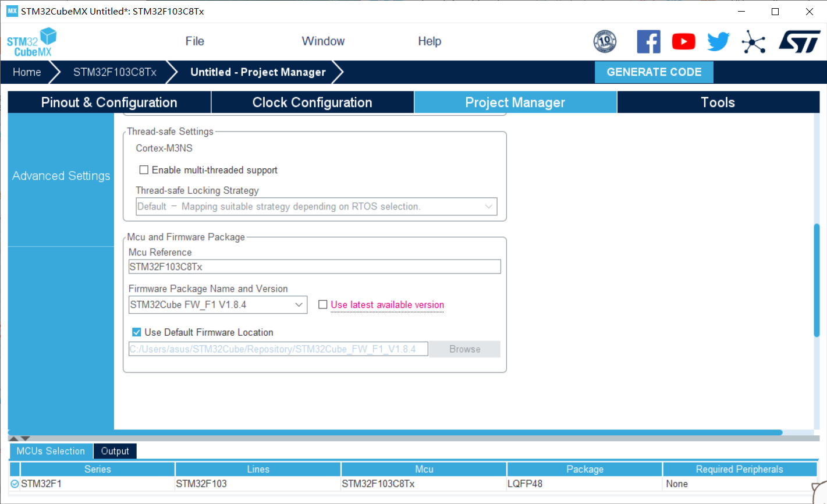Open the Window menu
827x504 pixels.
[323, 41]
